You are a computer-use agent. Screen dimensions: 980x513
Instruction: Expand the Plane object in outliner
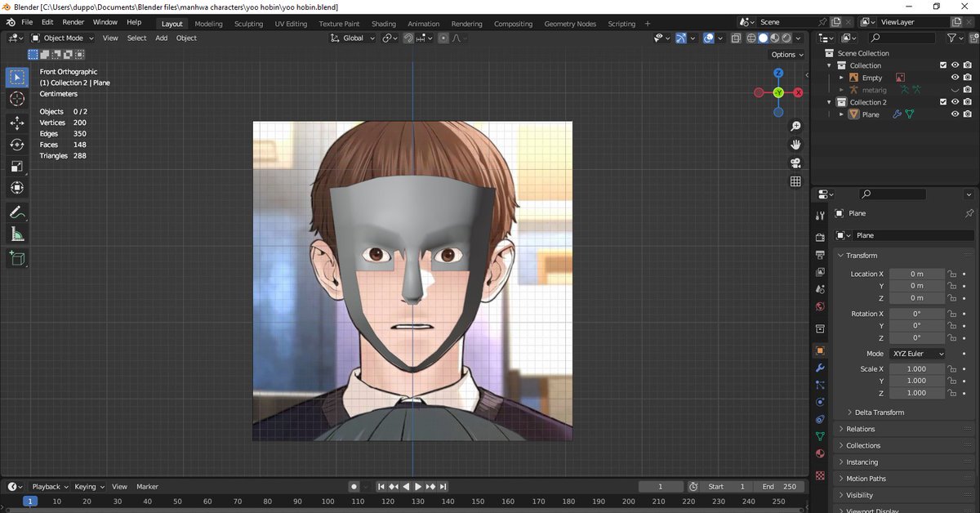click(841, 114)
